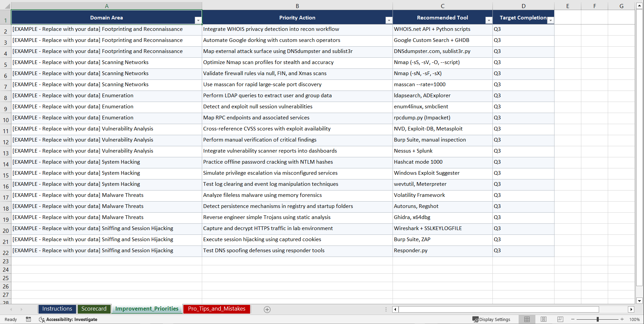Switch to Normal view in the status bar
This screenshot has width=644, height=324.
pos(527,319)
